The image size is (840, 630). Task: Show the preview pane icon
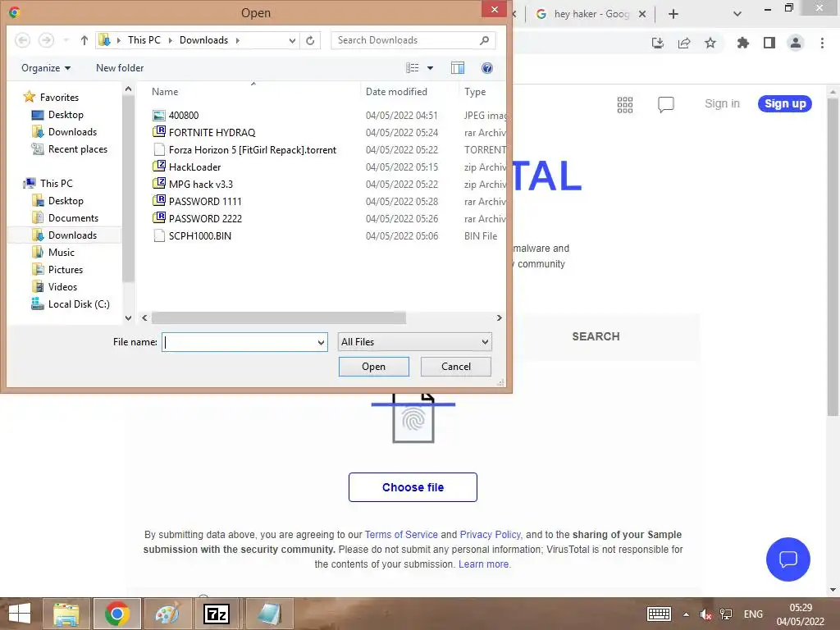(x=458, y=68)
